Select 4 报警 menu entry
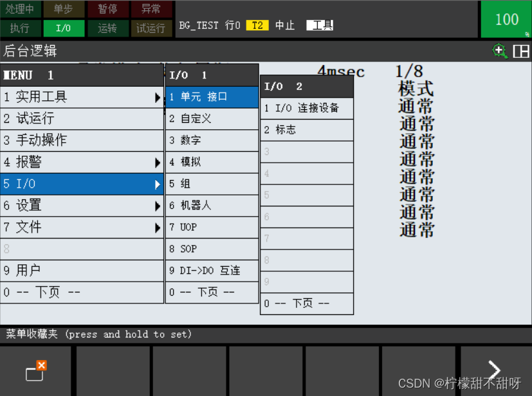Viewport: 532px width, 396px height. click(x=82, y=163)
